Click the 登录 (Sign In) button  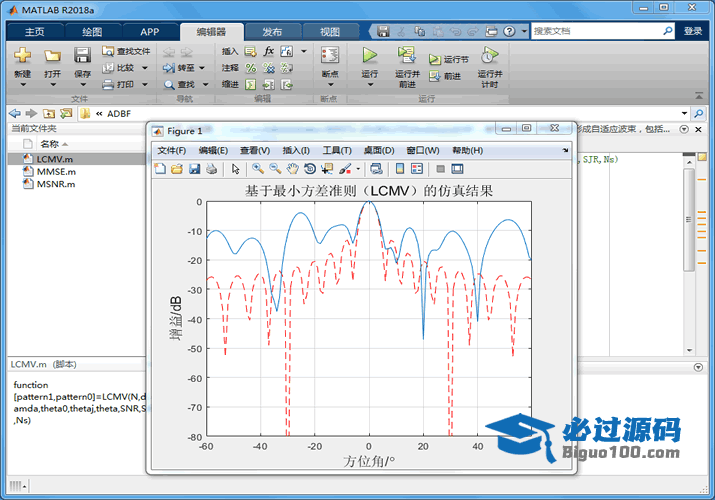pyautogui.click(x=693, y=31)
